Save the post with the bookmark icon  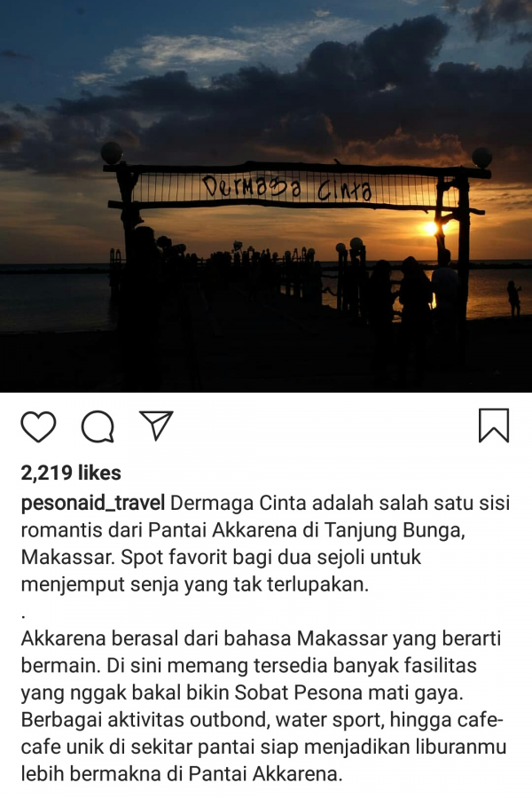(x=494, y=425)
